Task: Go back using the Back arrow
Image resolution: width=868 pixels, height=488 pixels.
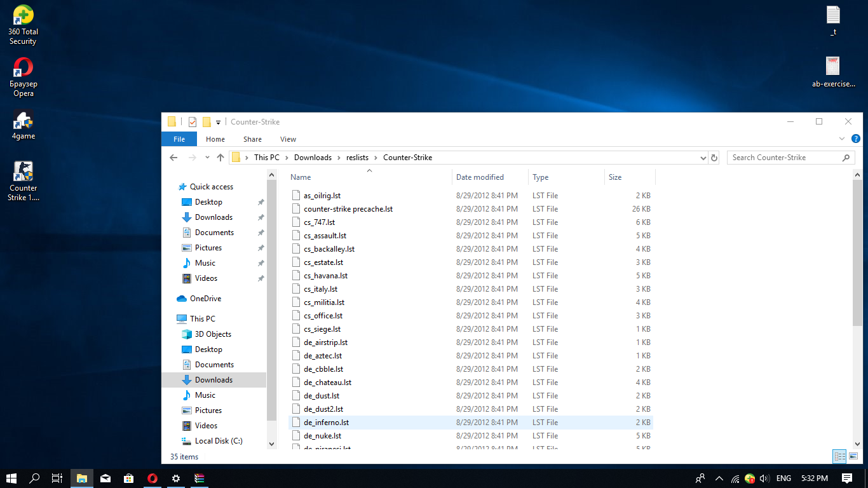Action: tap(173, 158)
